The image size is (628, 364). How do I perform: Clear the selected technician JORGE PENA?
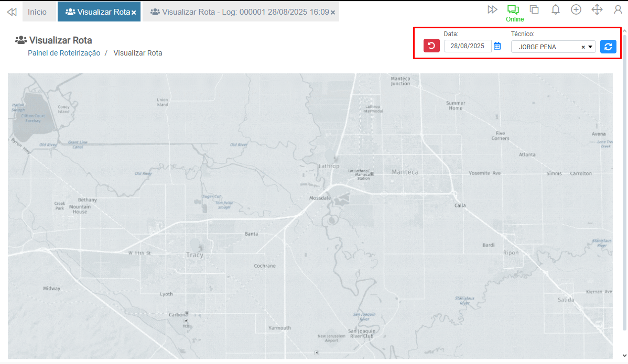583,47
